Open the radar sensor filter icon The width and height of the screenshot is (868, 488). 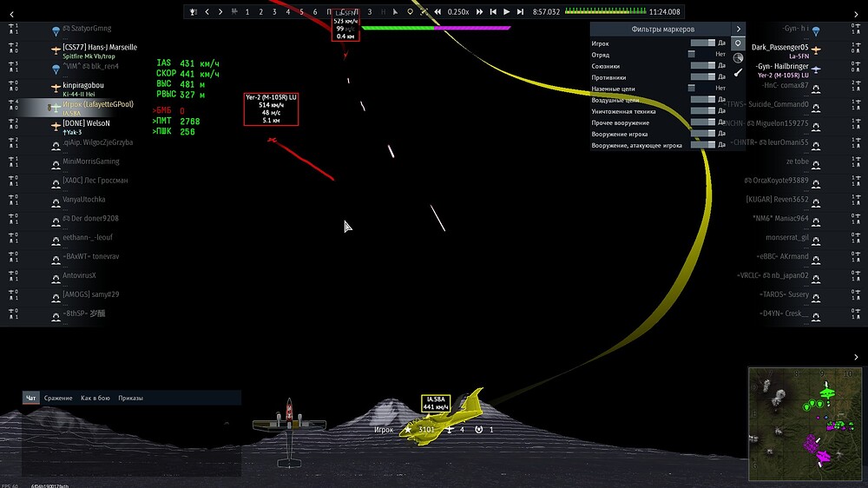[x=738, y=57]
